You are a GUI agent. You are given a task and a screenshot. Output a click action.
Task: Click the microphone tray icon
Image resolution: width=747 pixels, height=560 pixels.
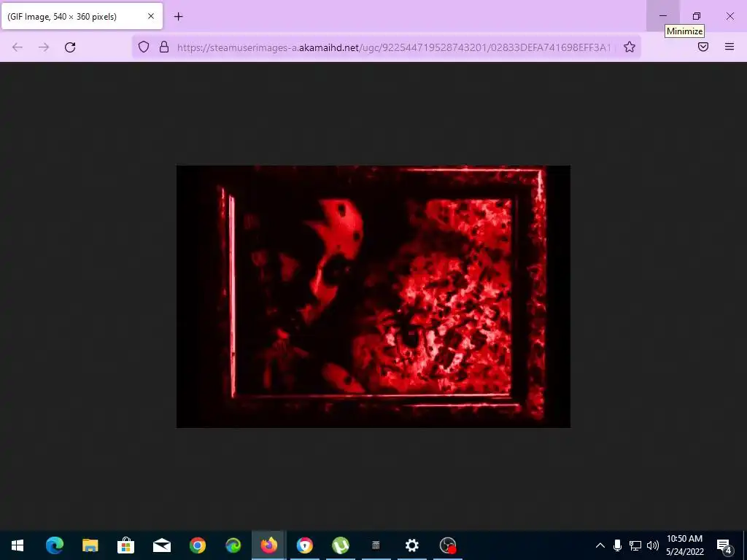tap(617, 545)
